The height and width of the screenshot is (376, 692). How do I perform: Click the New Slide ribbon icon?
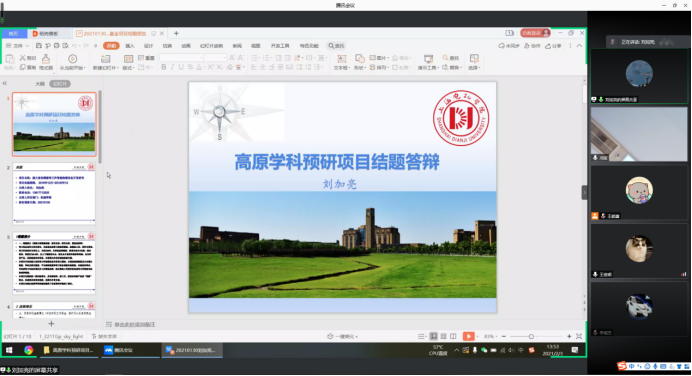105,62
